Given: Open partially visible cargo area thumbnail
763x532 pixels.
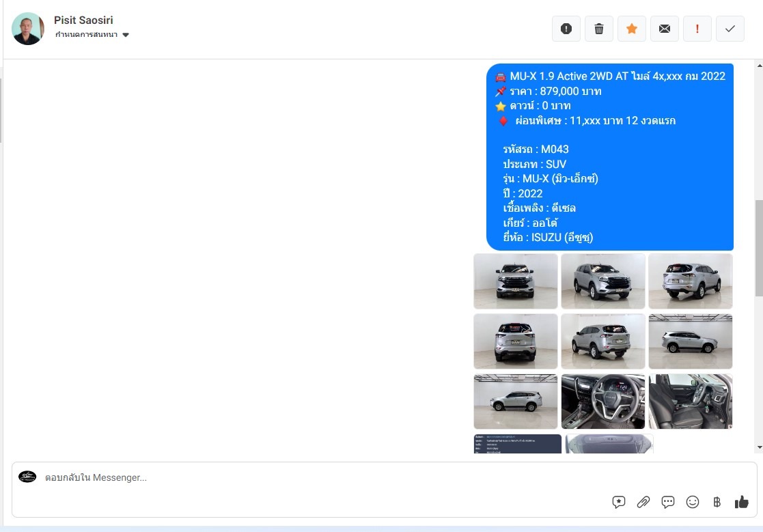Looking at the screenshot, I should coord(609,444).
